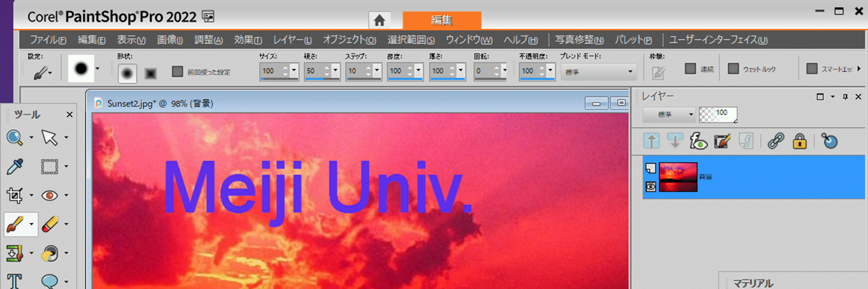Expand tool options overflow arrow
The image size is (868, 289).
859,69
